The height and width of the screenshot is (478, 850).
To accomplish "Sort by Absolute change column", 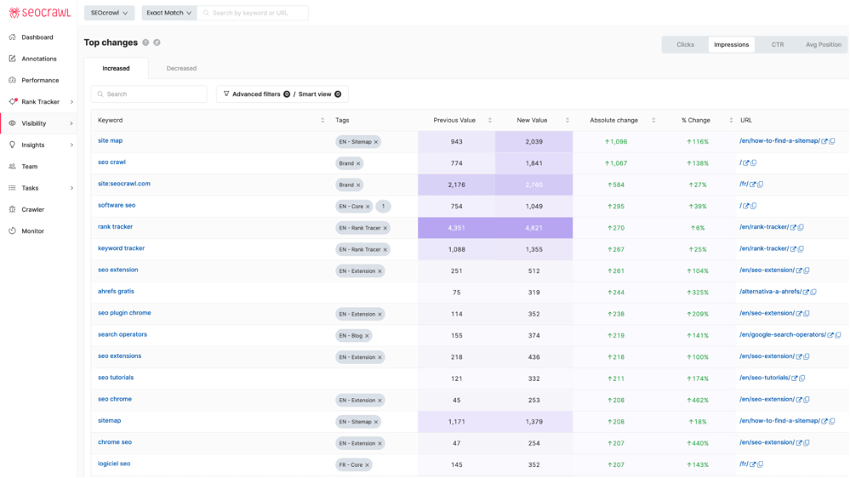I will [x=653, y=120].
